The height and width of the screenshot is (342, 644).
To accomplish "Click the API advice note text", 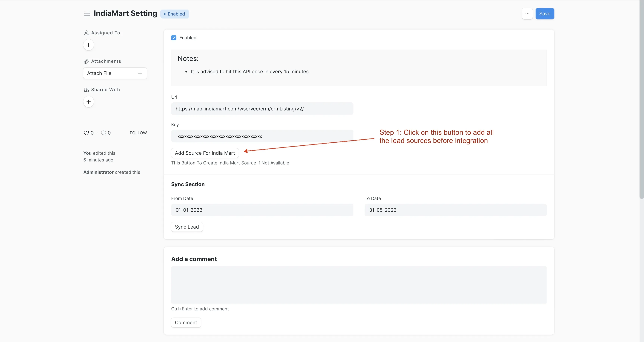I will click(x=250, y=72).
